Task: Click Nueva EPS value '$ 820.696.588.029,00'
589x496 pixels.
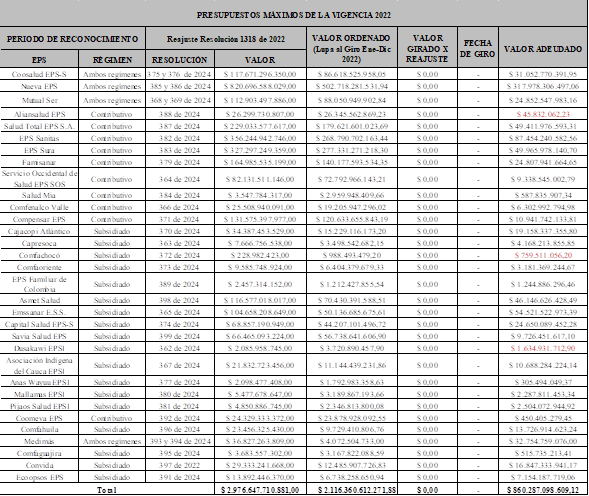Action: 260,86
